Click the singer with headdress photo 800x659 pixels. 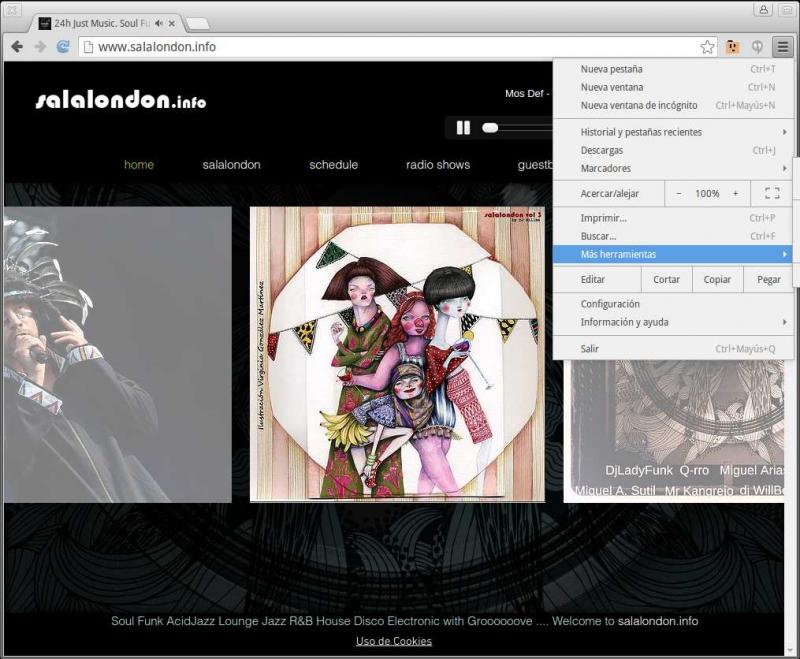tap(118, 354)
